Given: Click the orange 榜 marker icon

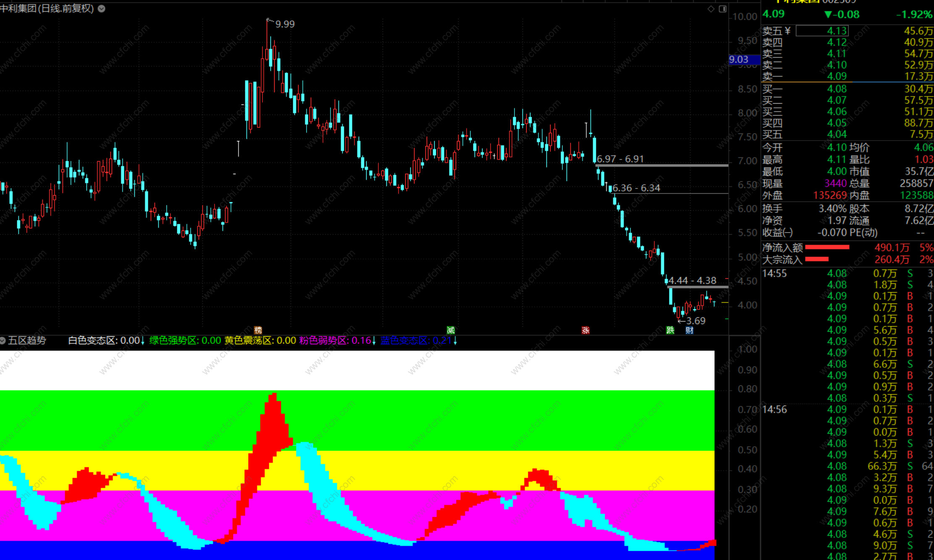Looking at the screenshot, I should [x=258, y=330].
